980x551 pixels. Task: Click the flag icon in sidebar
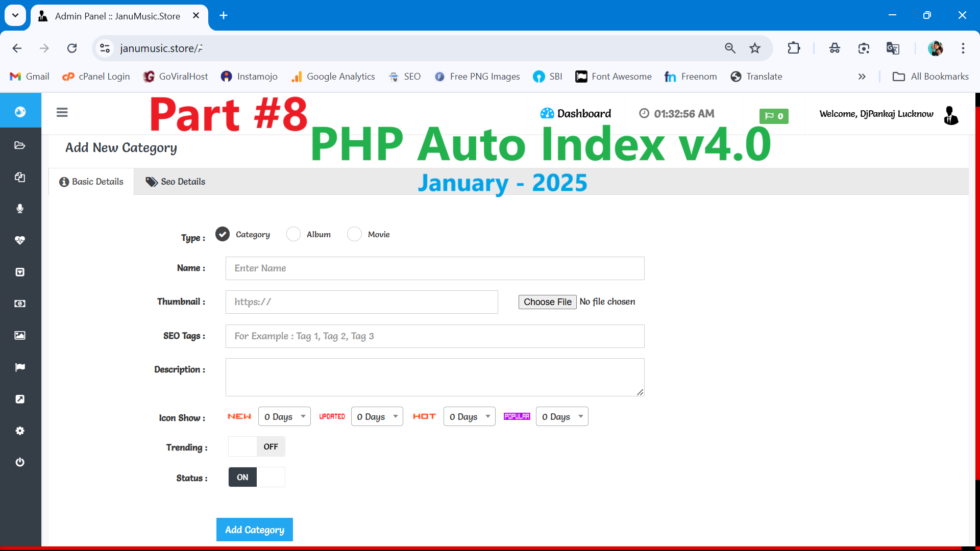[x=19, y=367]
